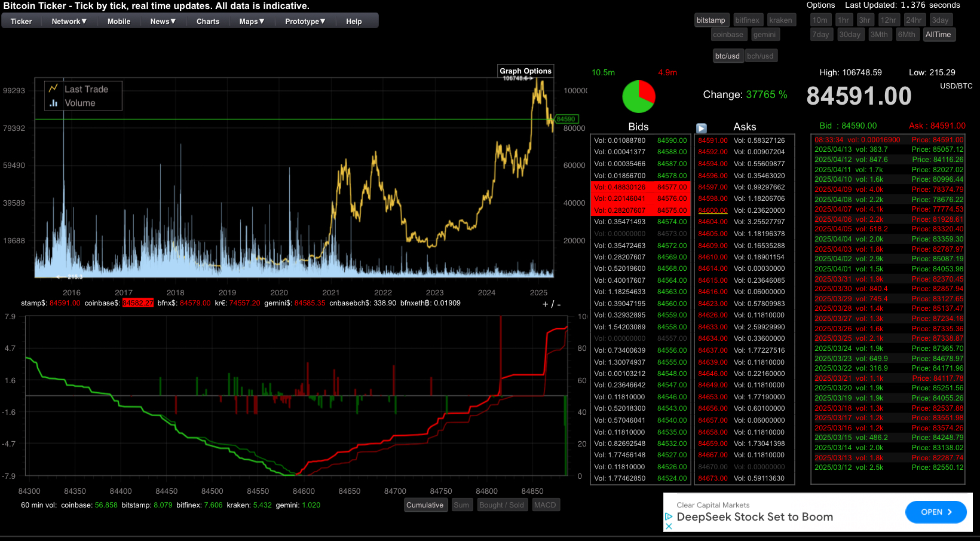Click the plus/minus zoom control under chart

pos(552,304)
